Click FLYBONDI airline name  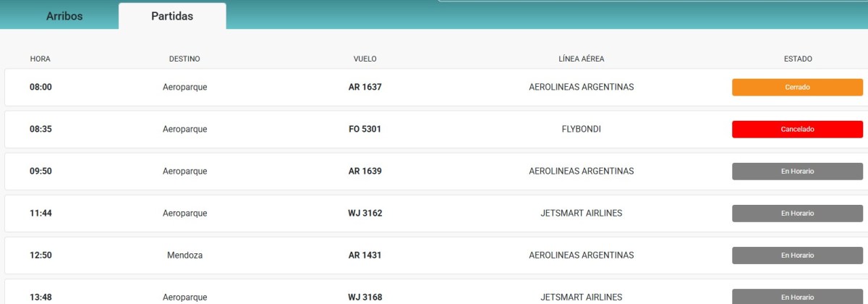pos(581,129)
